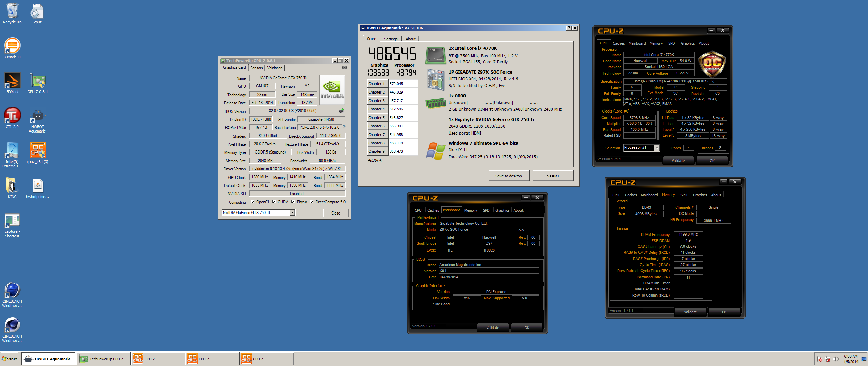Viewport: 868px width, 366px height.
Task: Click START button in Aquamark
Action: (x=553, y=176)
